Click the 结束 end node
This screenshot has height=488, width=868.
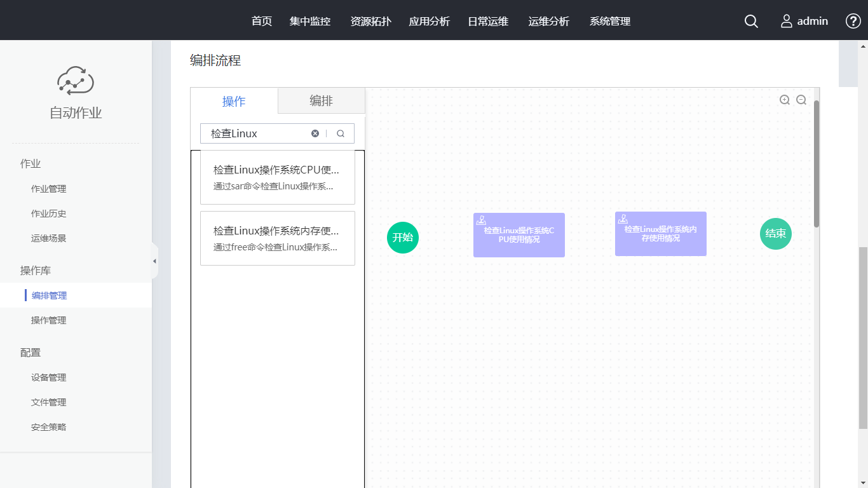776,234
